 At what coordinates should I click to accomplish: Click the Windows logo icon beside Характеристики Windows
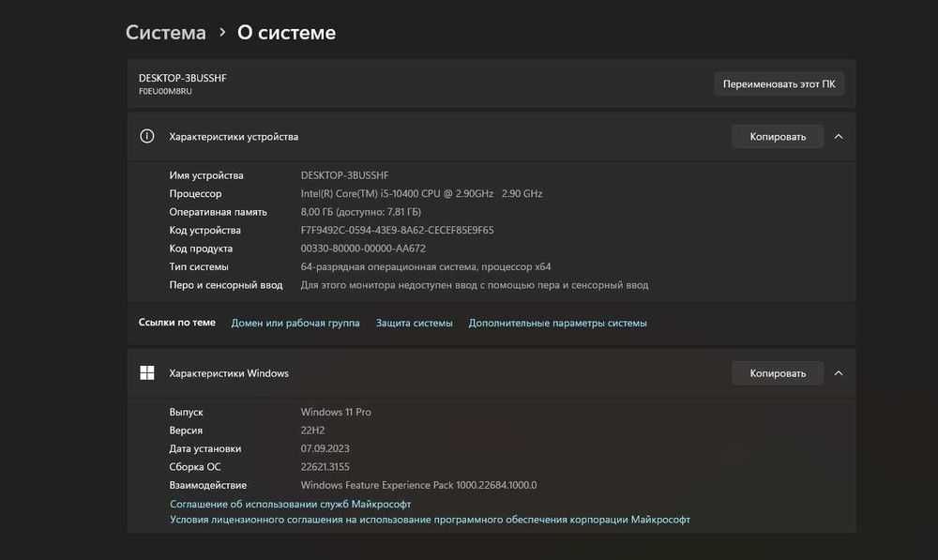click(146, 372)
